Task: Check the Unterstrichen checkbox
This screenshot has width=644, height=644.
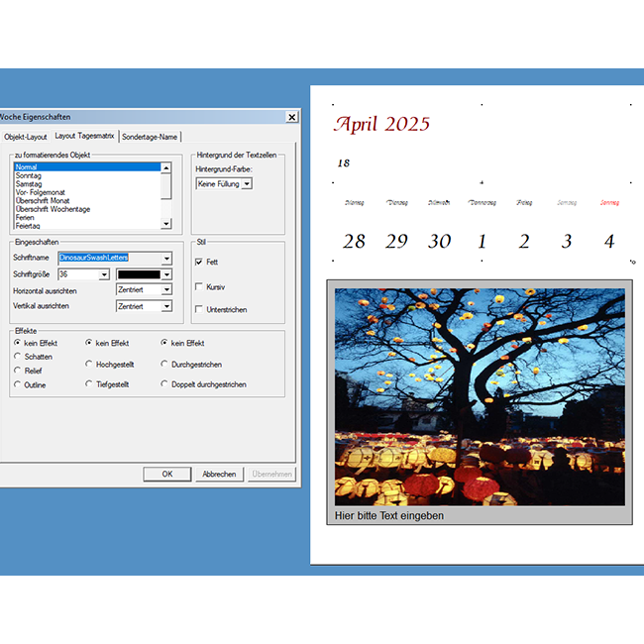Action: 199,310
